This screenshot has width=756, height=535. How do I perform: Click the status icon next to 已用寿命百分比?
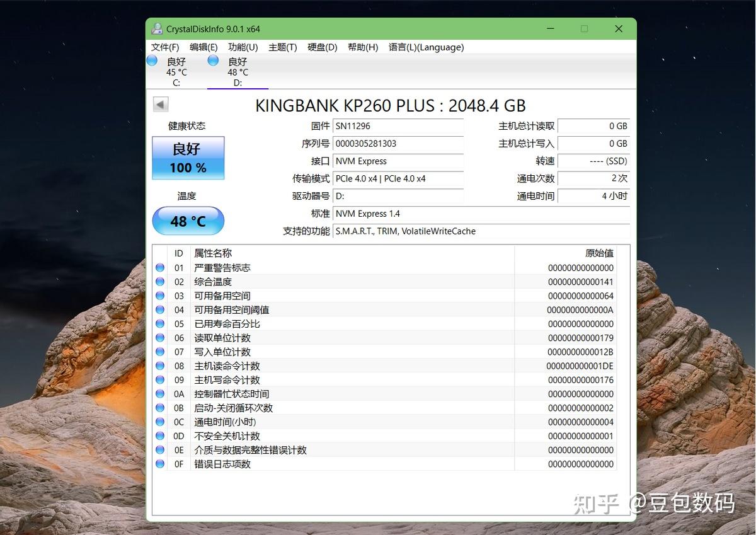(160, 323)
